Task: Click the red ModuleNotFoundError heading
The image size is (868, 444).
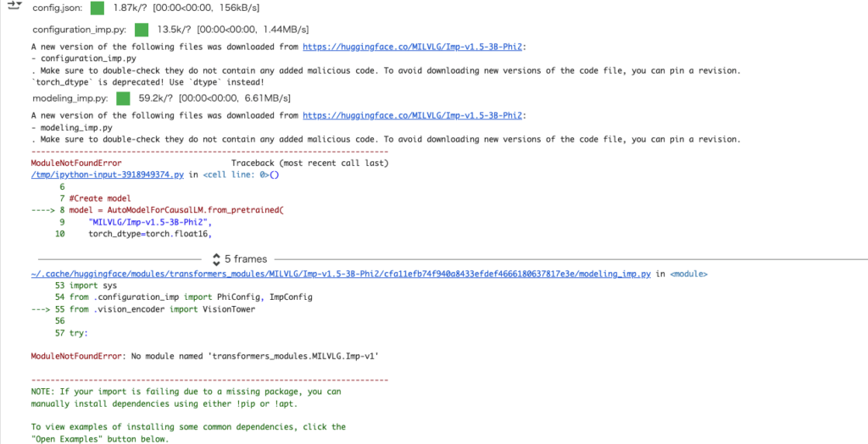Action: (x=76, y=163)
